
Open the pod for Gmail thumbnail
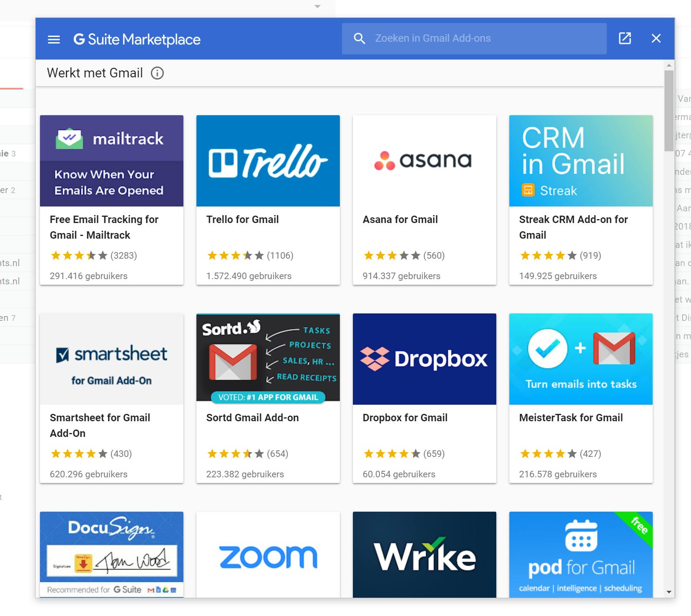(581, 554)
